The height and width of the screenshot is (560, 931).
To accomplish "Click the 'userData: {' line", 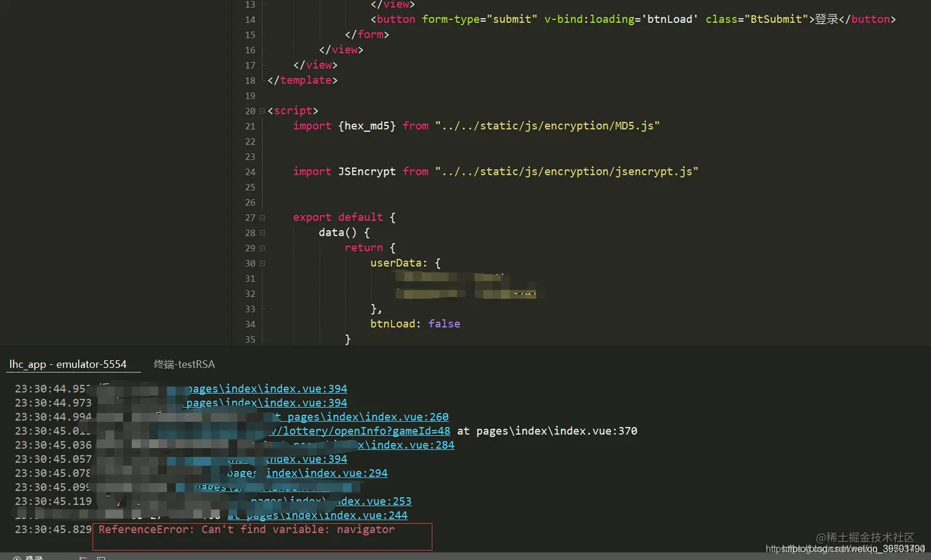I will pyautogui.click(x=406, y=263).
